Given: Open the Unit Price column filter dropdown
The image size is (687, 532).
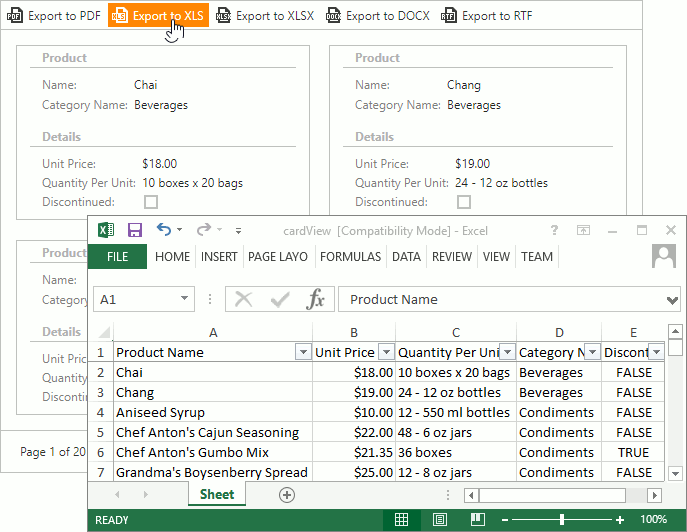Looking at the screenshot, I should click(x=386, y=352).
